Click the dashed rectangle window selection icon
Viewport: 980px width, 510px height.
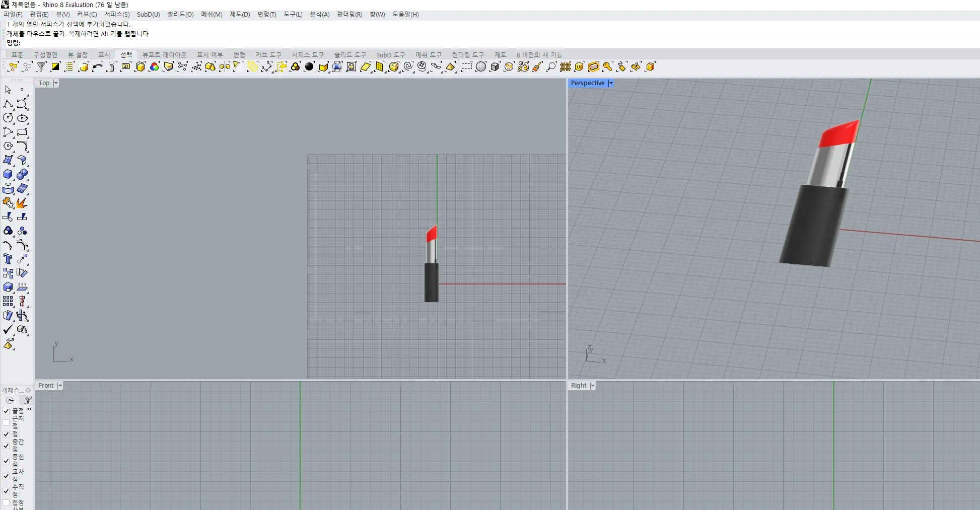(x=467, y=66)
